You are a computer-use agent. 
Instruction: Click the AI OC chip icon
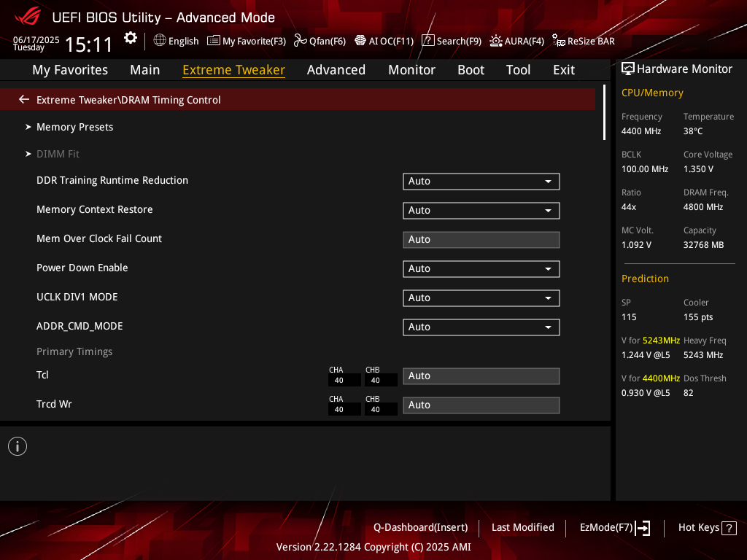click(360, 41)
